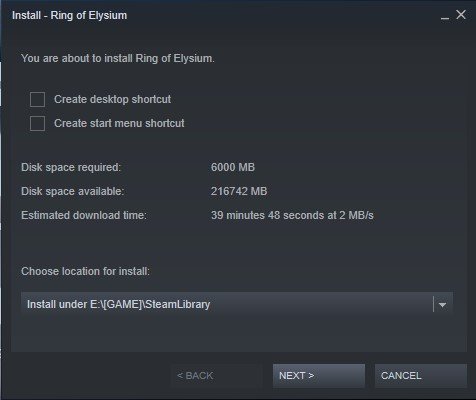Open the 'Install under E:\[GAME]\SteamLibrary' combo box
476x400 pixels.
[237, 304]
